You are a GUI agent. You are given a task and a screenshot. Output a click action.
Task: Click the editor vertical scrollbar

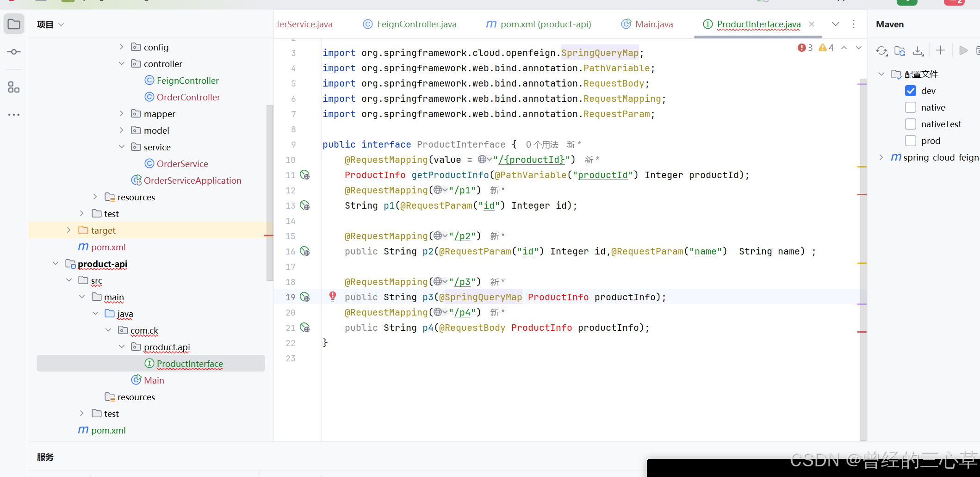click(863, 260)
